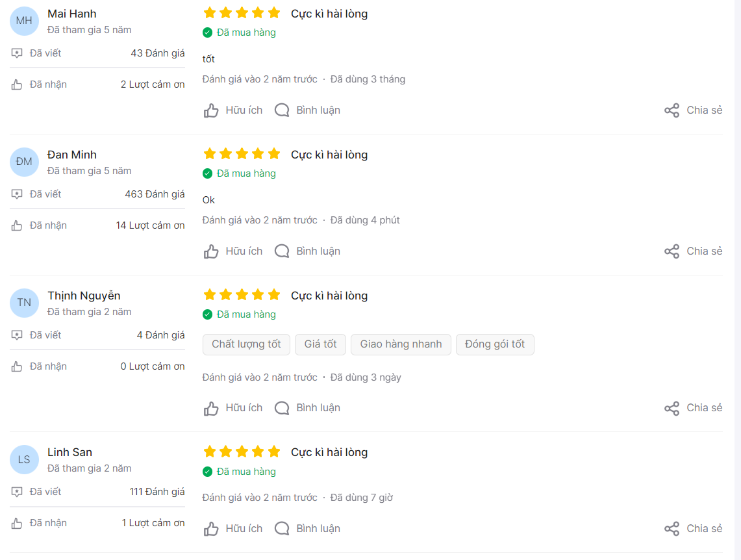This screenshot has width=741, height=560.
Task: Click thumbs-up Hữu ích icon on Mai Hanh's review
Action: 211,110
